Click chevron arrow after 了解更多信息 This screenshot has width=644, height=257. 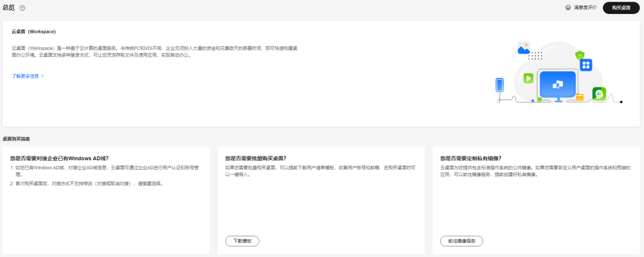tap(42, 76)
